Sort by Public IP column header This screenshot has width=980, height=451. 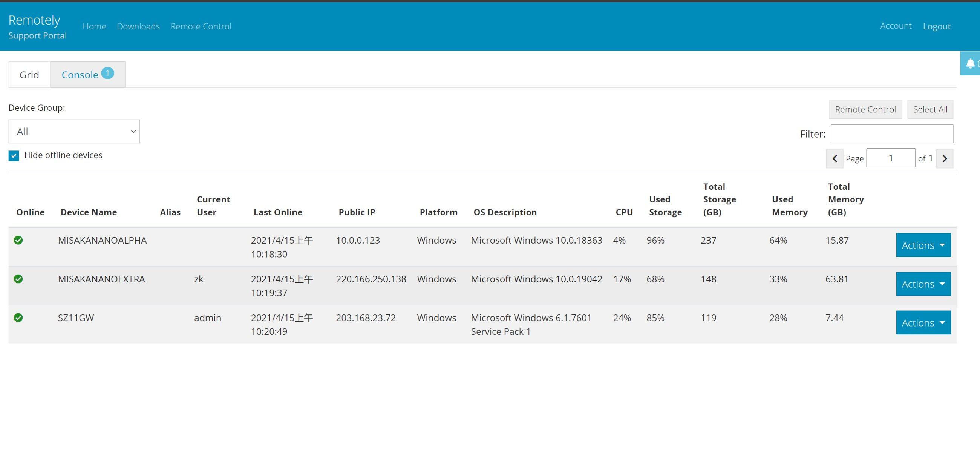357,212
